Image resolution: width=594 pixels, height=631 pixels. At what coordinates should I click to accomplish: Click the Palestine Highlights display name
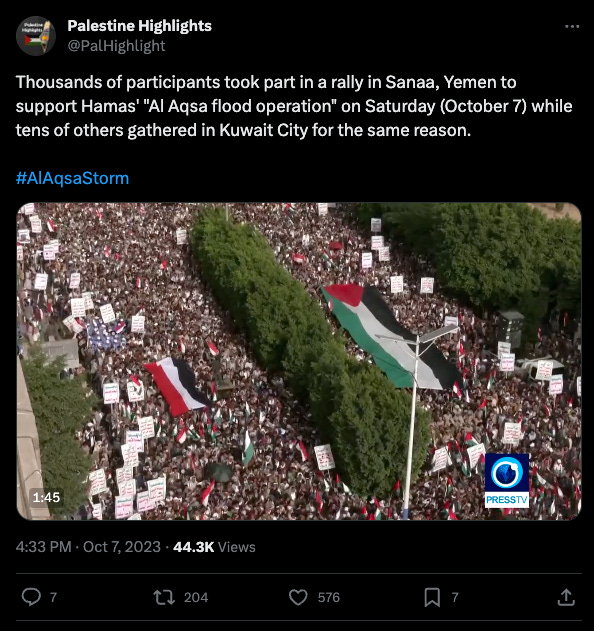pyautogui.click(x=139, y=26)
